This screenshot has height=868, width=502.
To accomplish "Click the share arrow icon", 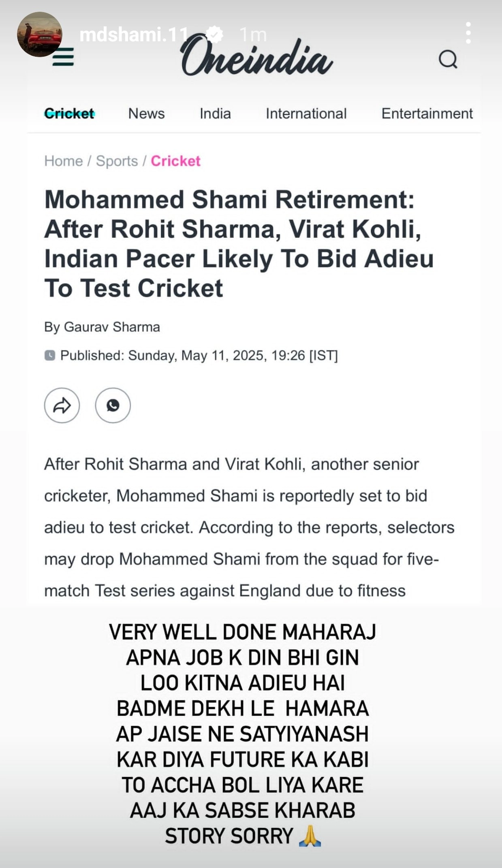I will coord(62,405).
